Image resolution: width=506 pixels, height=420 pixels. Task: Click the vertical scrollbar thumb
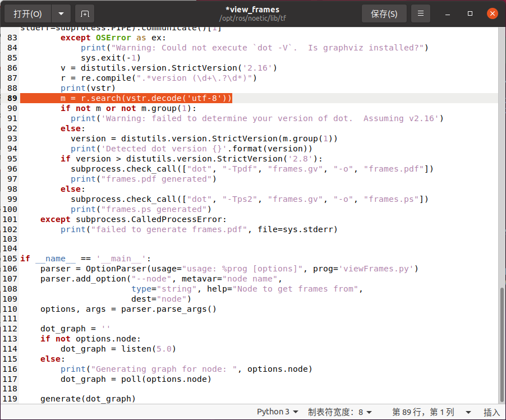pyautogui.click(x=502, y=344)
